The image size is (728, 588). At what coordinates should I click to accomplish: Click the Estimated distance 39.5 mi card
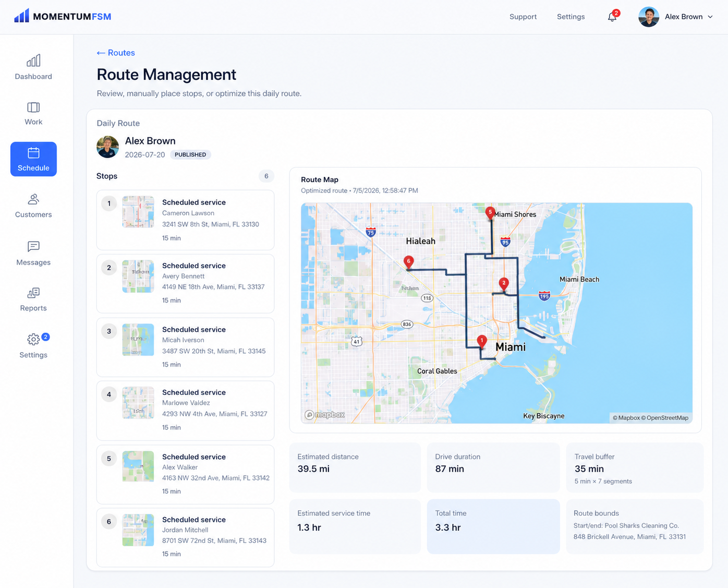pos(355,467)
